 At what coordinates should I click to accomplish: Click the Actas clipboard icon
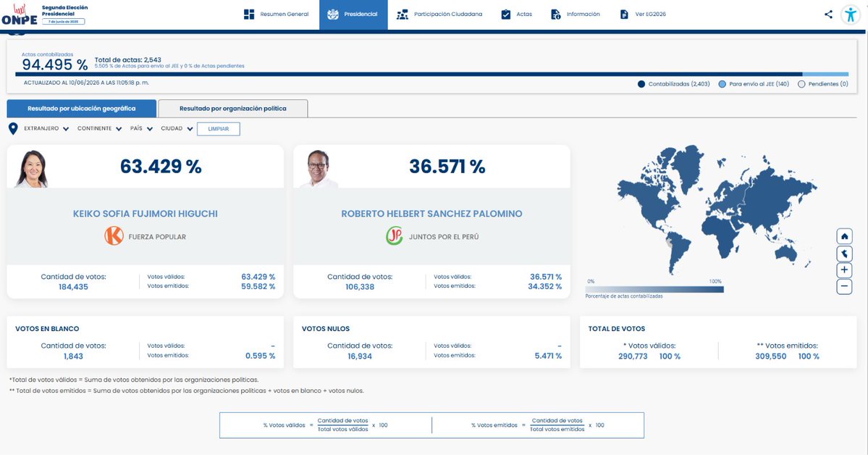coord(506,14)
